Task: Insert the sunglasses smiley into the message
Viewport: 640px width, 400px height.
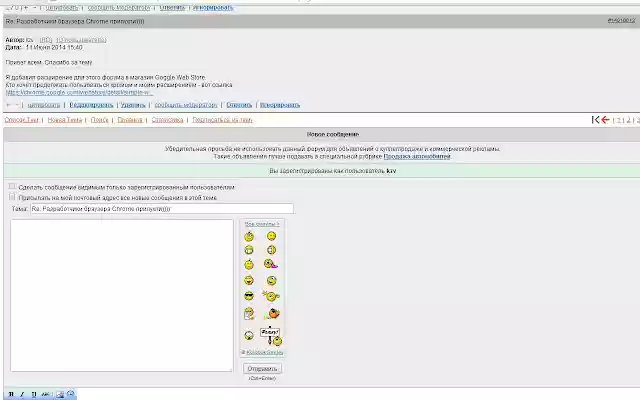Action: pyautogui.click(x=249, y=296)
